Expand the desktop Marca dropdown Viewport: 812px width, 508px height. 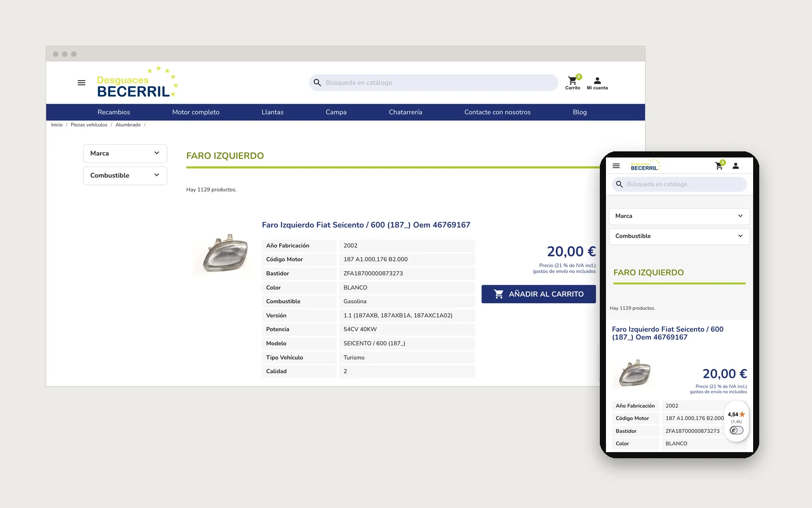point(125,153)
